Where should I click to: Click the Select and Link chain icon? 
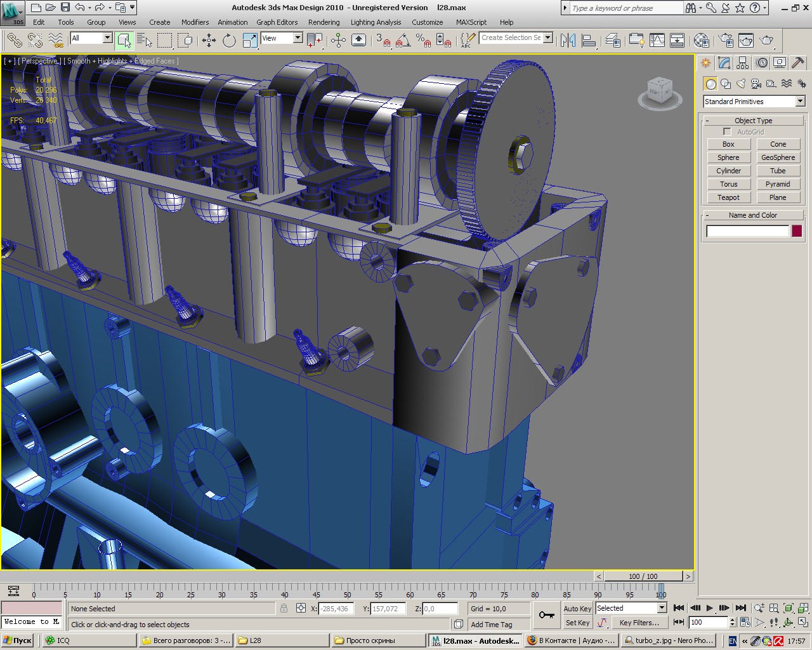click(x=14, y=41)
